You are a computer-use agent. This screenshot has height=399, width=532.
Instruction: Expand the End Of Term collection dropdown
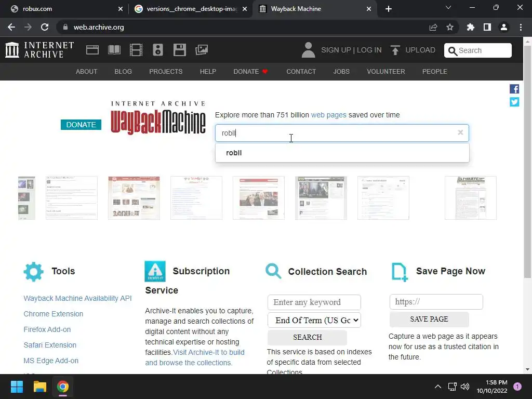[x=314, y=320]
